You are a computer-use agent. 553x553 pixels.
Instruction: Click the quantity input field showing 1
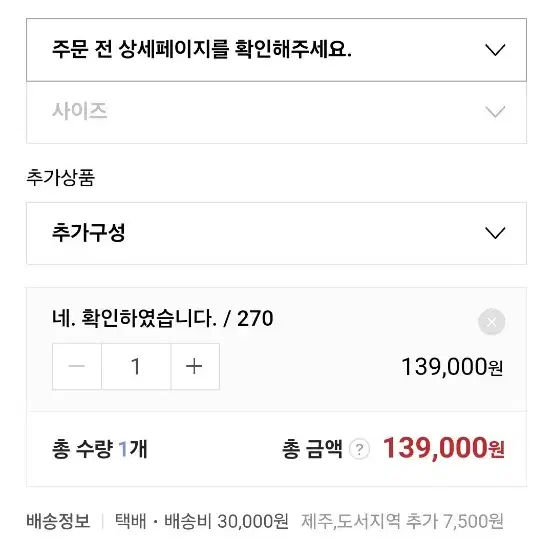[136, 366]
